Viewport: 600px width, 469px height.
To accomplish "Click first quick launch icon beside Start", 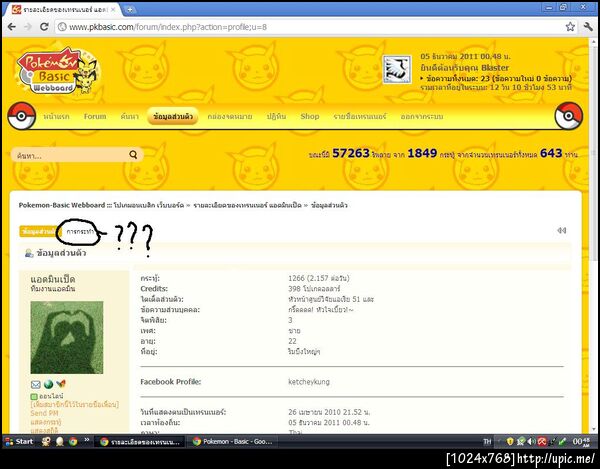I will coord(46,441).
